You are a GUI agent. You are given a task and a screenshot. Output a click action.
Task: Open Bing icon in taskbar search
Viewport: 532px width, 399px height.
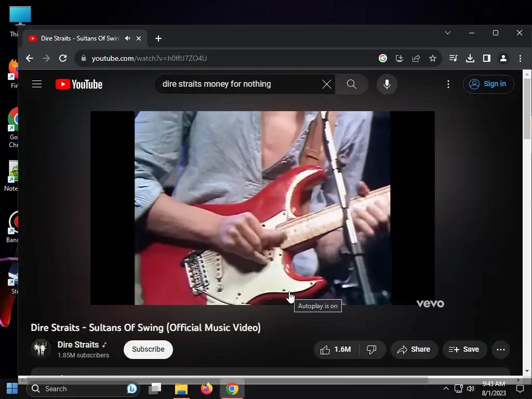coord(131,389)
